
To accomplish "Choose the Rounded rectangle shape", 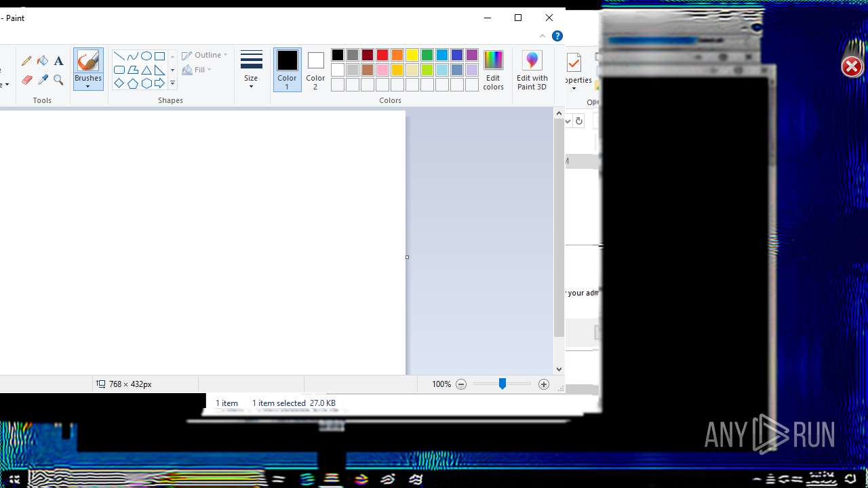I will pyautogui.click(x=119, y=70).
